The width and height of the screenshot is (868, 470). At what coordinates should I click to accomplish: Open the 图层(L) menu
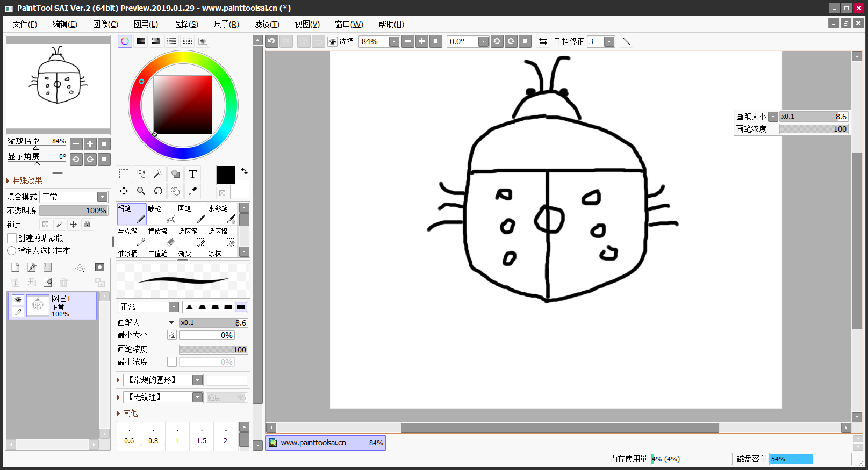pyautogui.click(x=146, y=24)
